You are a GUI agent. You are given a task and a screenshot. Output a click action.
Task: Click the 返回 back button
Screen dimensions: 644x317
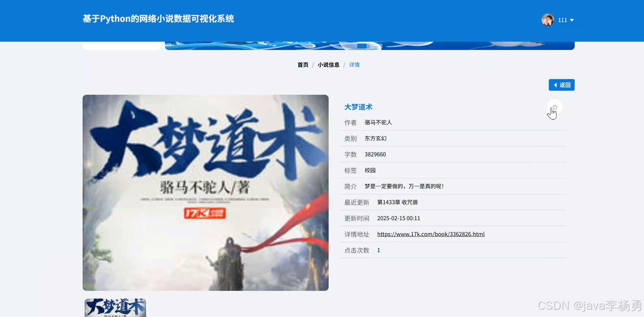(562, 85)
